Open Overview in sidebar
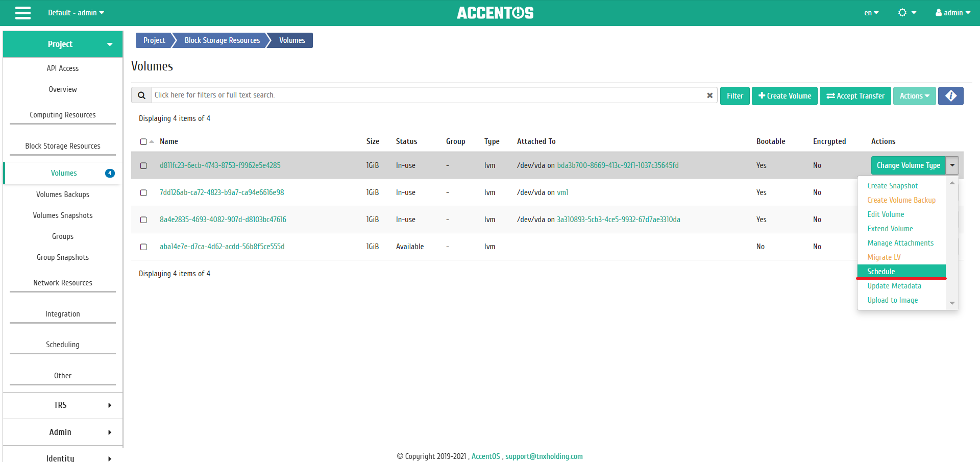980x462 pixels. click(63, 89)
